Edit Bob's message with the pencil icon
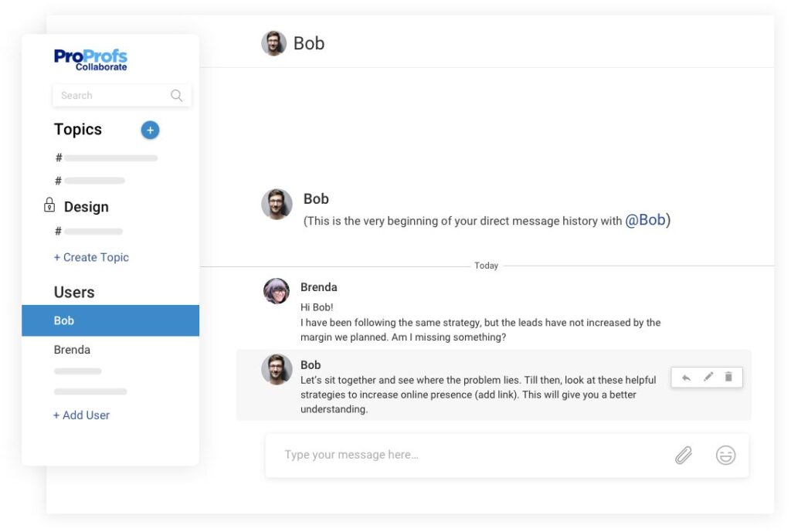 pos(708,377)
